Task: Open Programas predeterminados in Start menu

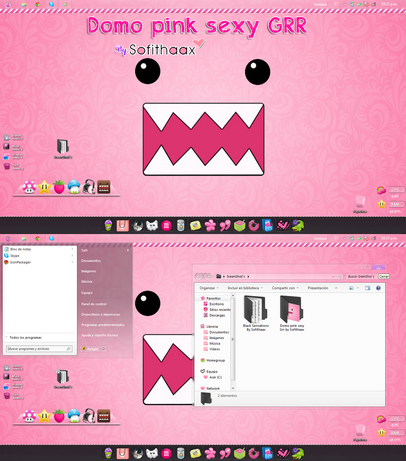Action: coord(103,325)
